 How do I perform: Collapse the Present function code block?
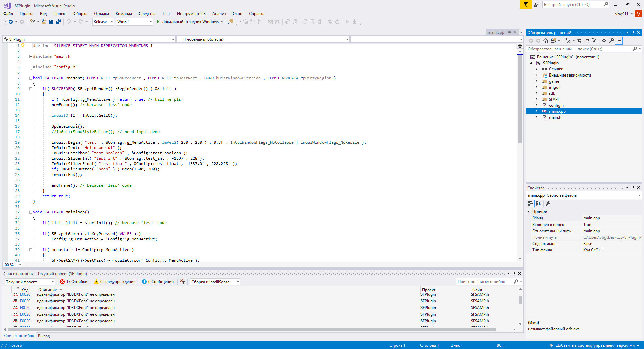31,78
